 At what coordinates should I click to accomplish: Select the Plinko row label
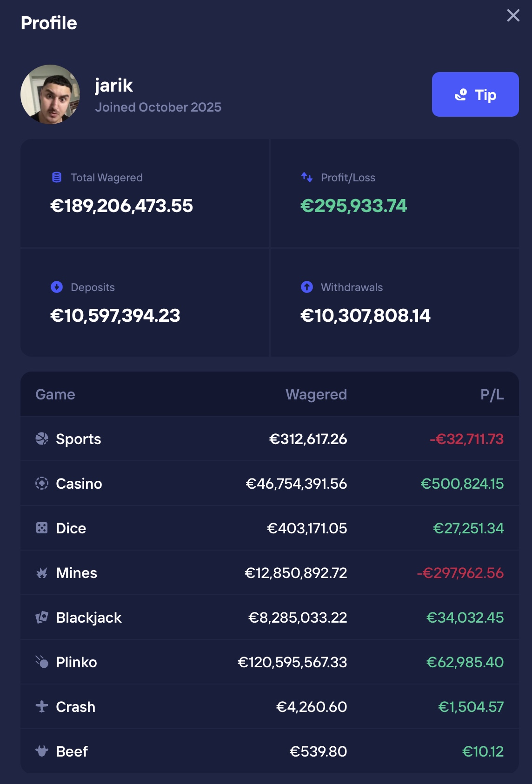(x=76, y=662)
